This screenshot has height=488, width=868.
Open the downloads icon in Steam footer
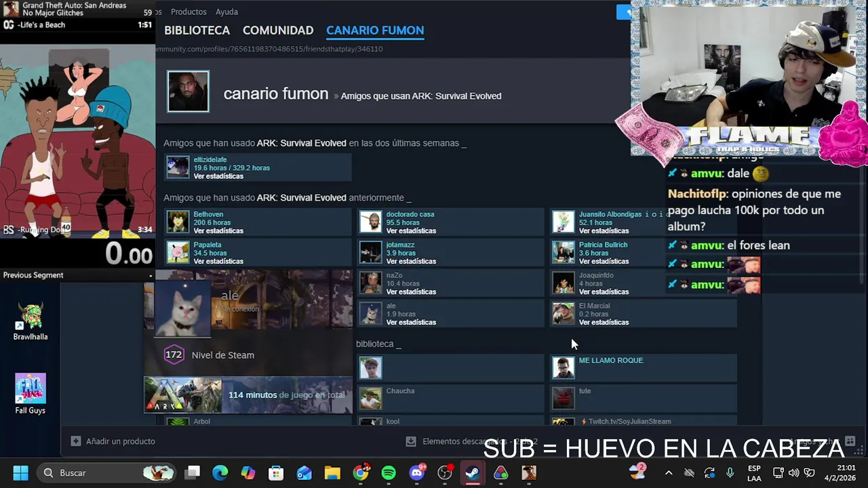(410, 441)
